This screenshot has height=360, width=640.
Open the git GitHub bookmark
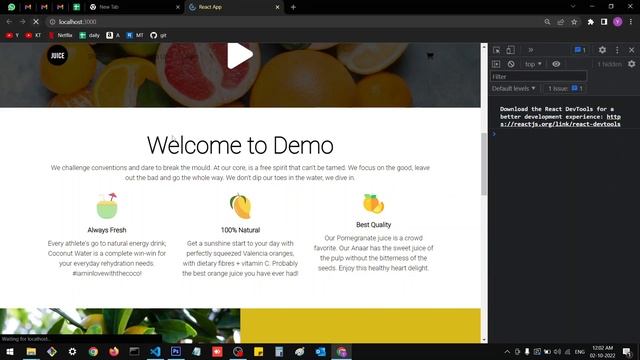pyautogui.click(x=158, y=36)
